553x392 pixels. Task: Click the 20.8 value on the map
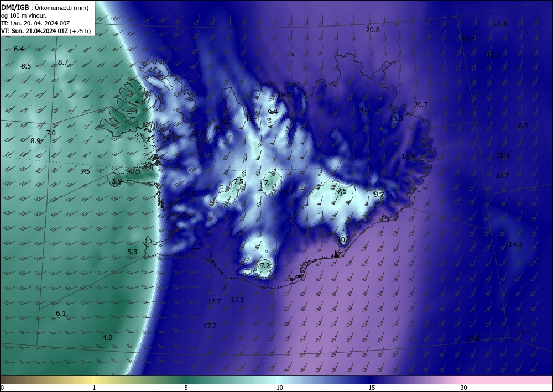(373, 30)
